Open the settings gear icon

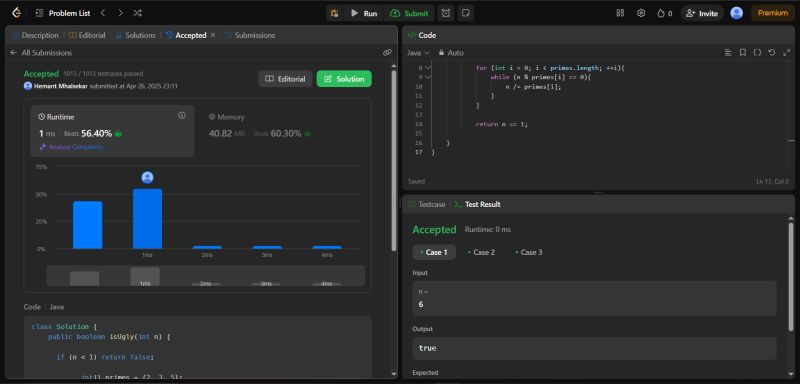641,13
